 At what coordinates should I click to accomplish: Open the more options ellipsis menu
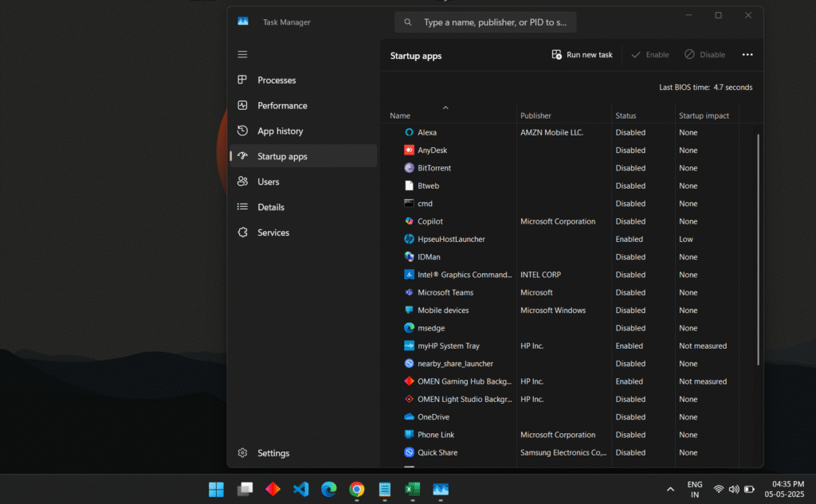747,55
